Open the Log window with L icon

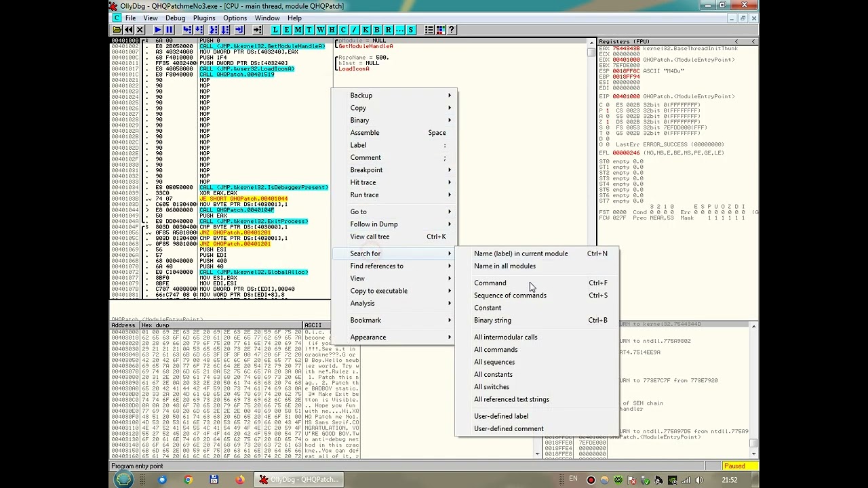tap(276, 30)
